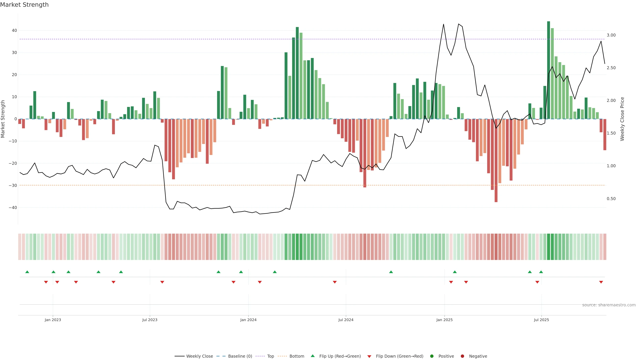Click the Market Strength chart title

coord(24,5)
